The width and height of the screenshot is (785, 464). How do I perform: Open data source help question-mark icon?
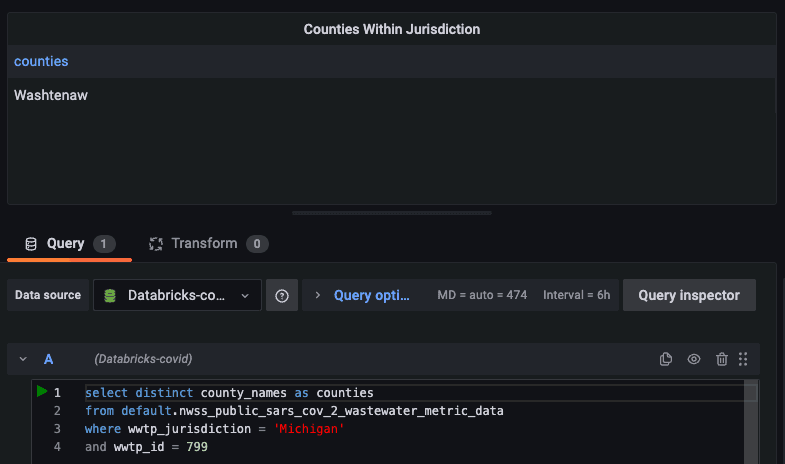(x=282, y=295)
